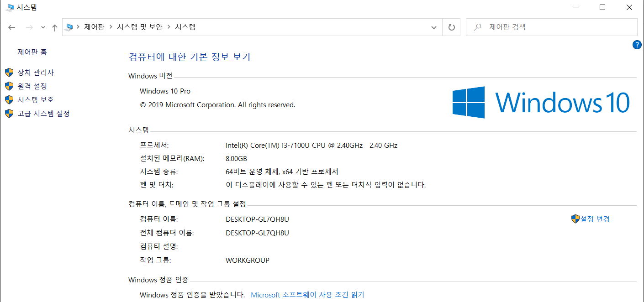Click the pen and touch status text
Screen dimensions: 644x302
326,185
